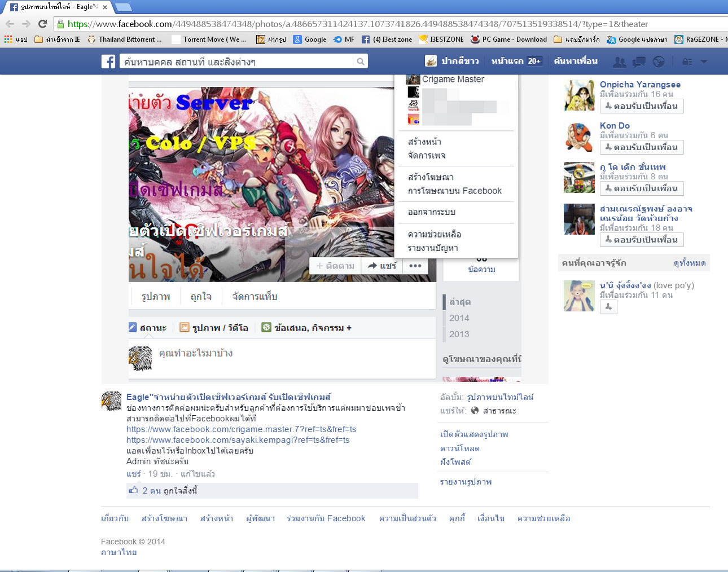Open the 'แถบบุ๊กมาร์ก' bookmarks folder

coord(577,39)
